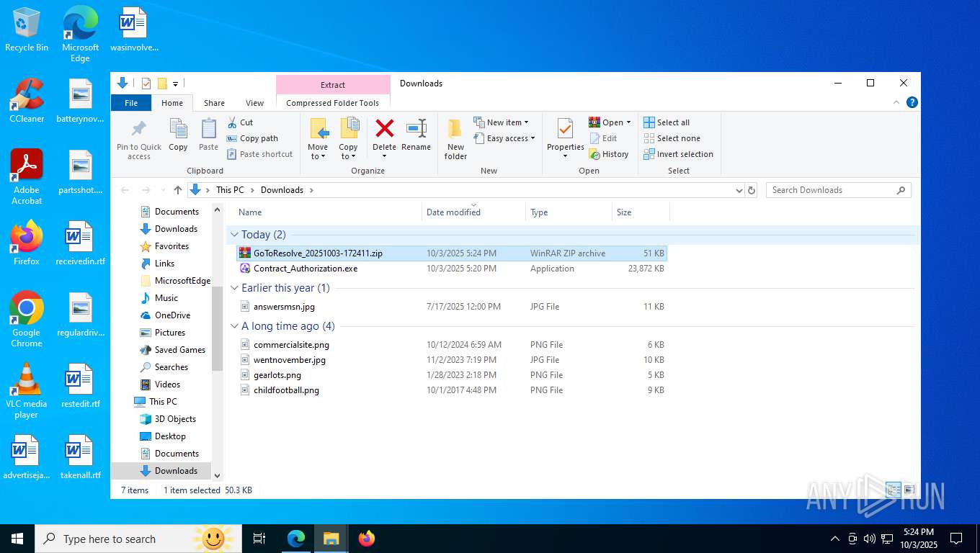980x553 pixels.
Task: Open the Windows Start button
Action: tap(17, 539)
